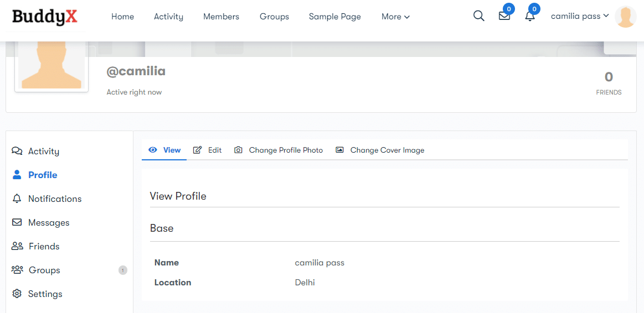The width and height of the screenshot is (644, 313).
Task: Click the 'Active right now' status text
Action: tap(134, 92)
